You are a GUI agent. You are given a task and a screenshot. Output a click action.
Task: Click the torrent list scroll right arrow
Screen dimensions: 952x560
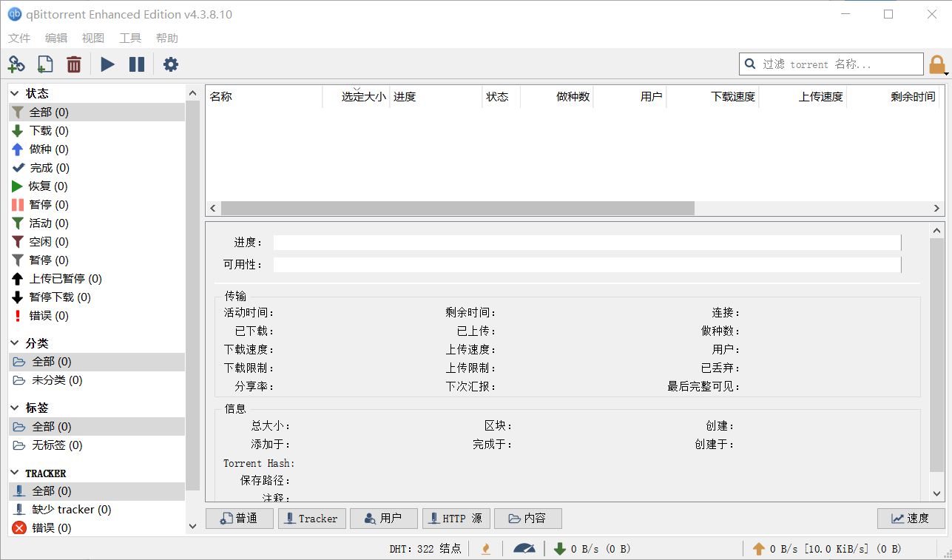938,209
